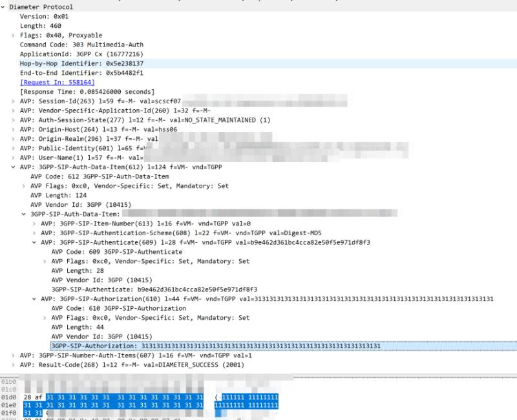Expand the Flags: 0x40, Proxyable row
Screen dimensions: 517x420
pyautogui.click(x=14, y=36)
